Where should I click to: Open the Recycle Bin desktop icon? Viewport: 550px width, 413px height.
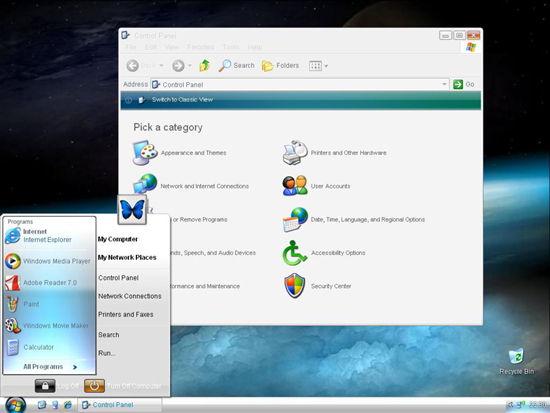517,361
